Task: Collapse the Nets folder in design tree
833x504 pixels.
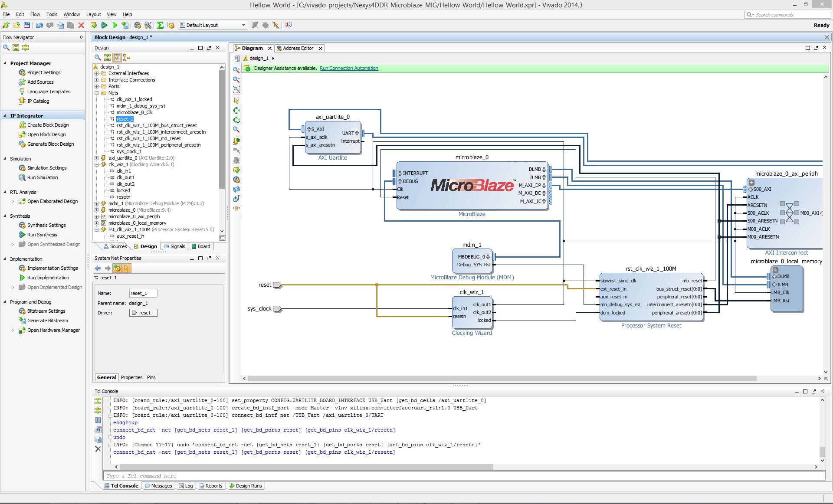Action: (x=97, y=93)
